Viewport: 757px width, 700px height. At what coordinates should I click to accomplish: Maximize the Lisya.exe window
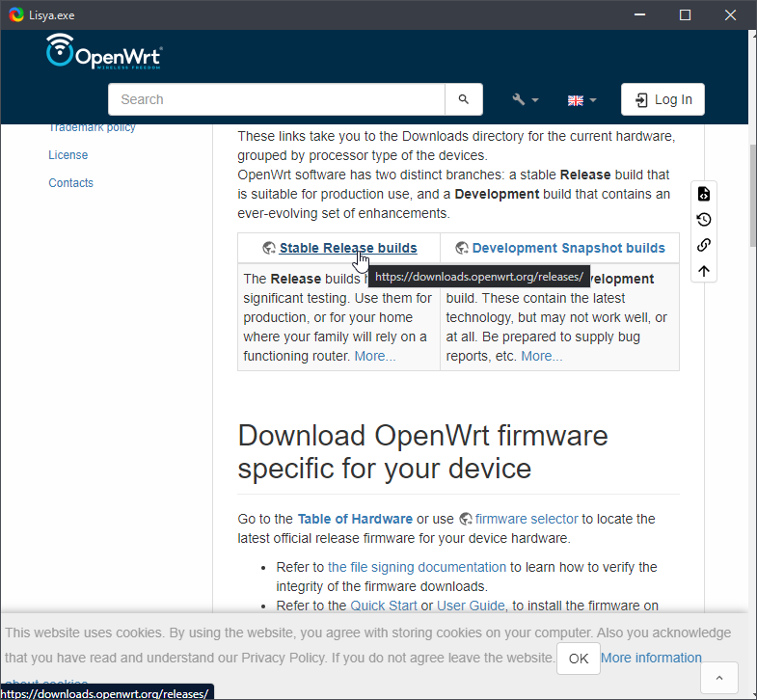click(x=685, y=15)
